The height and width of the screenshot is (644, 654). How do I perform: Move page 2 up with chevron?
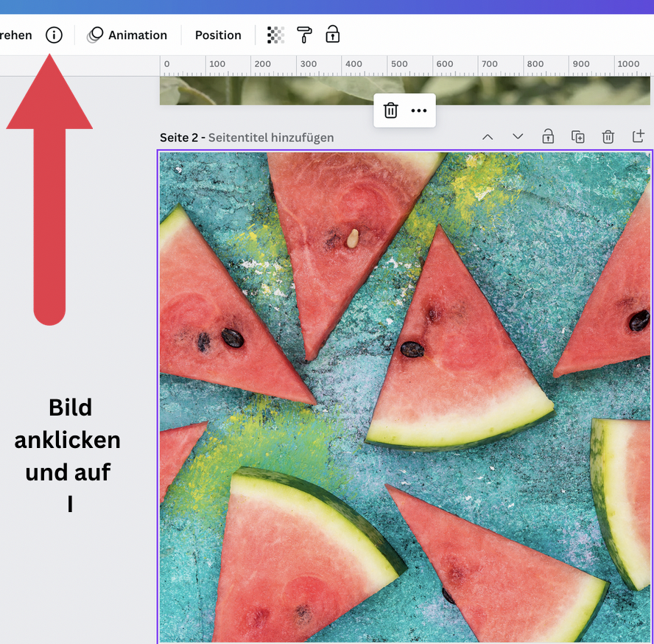pyautogui.click(x=488, y=137)
